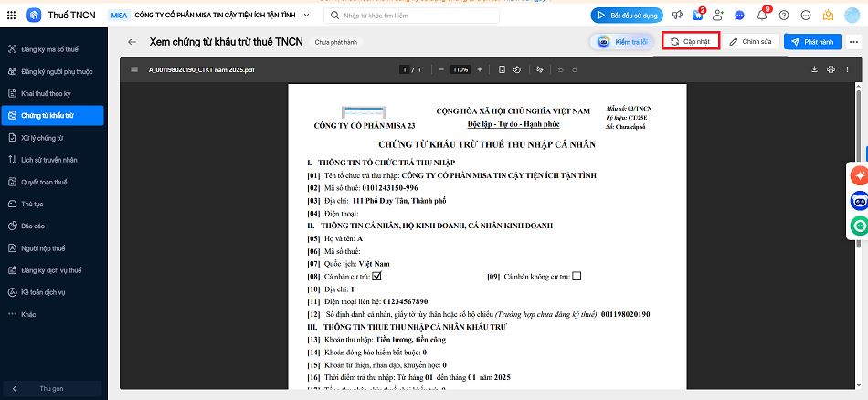Select Chứng từ khấu trừ menu

[52, 116]
